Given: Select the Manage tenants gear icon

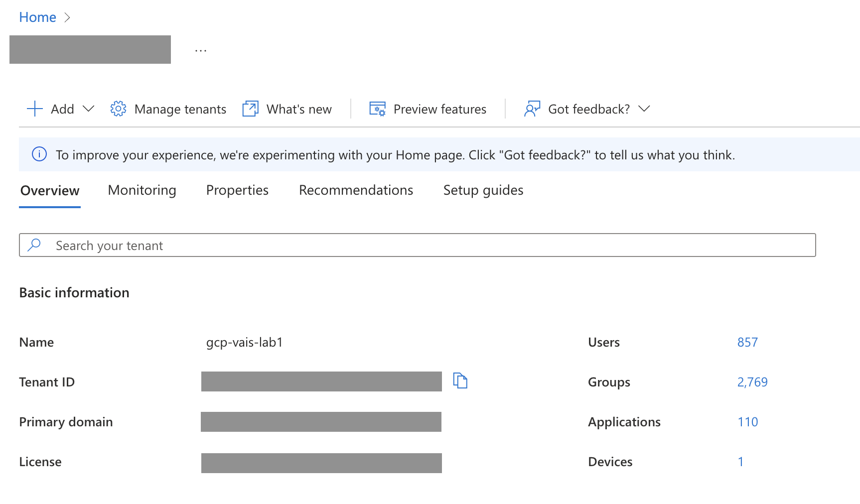Looking at the screenshot, I should [118, 109].
